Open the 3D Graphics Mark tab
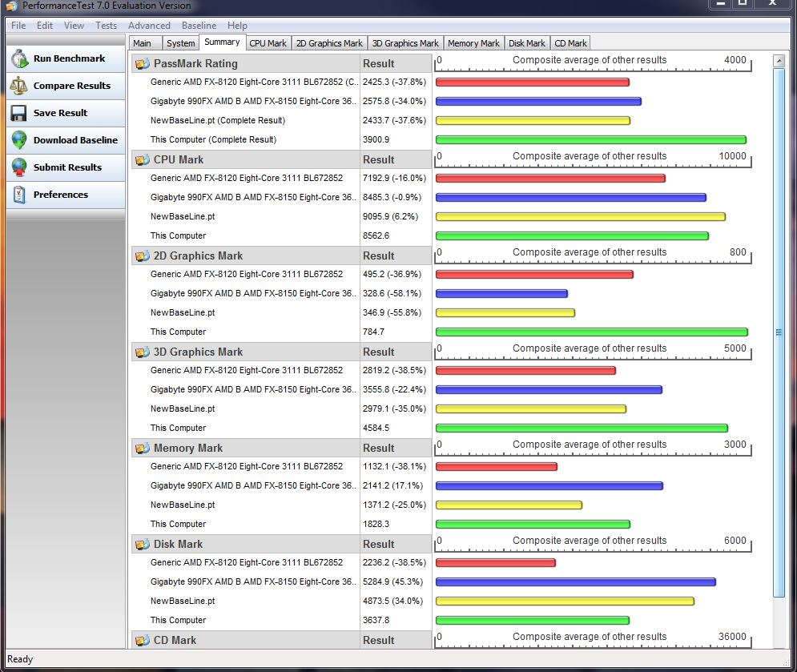The height and width of the screenshot is (672, 797). click(x=405, y=43)
